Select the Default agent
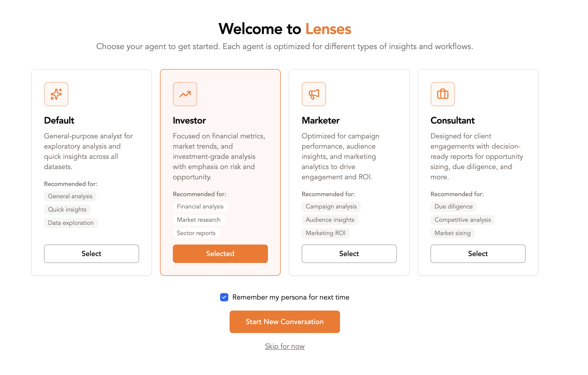The height and width of the screenshot is (375, 588). (x=92, y=254)
